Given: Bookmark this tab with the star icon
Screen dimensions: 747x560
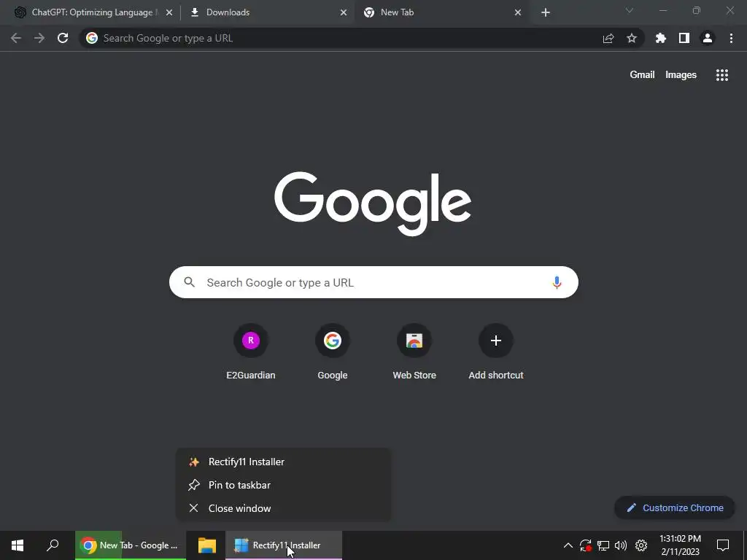Looking at the screenshot, I should (632, 38).
